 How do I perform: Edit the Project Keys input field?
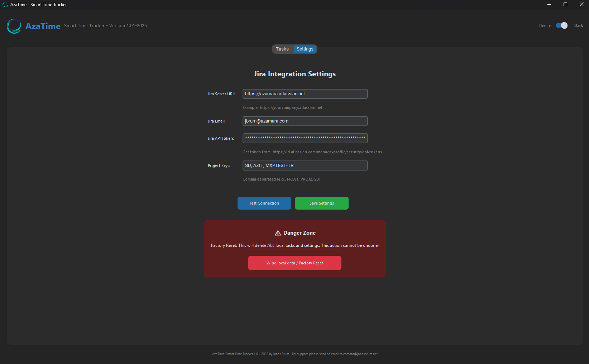(305, 166)
